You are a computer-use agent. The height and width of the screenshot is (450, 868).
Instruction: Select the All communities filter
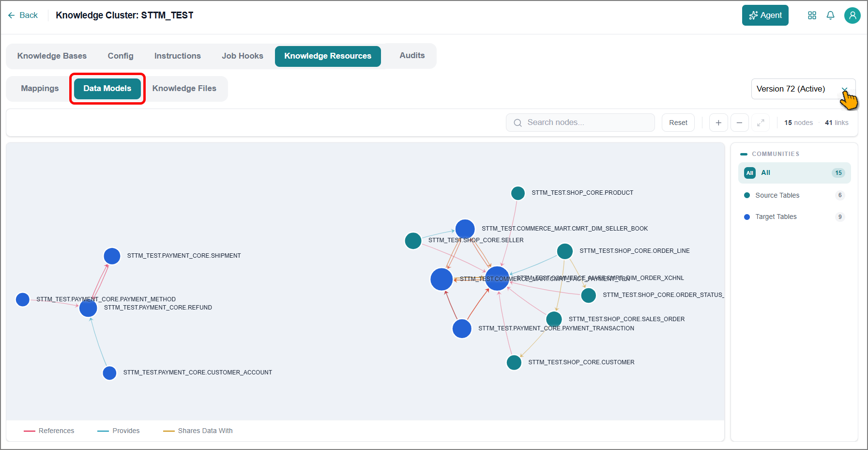tap(794, 173)
